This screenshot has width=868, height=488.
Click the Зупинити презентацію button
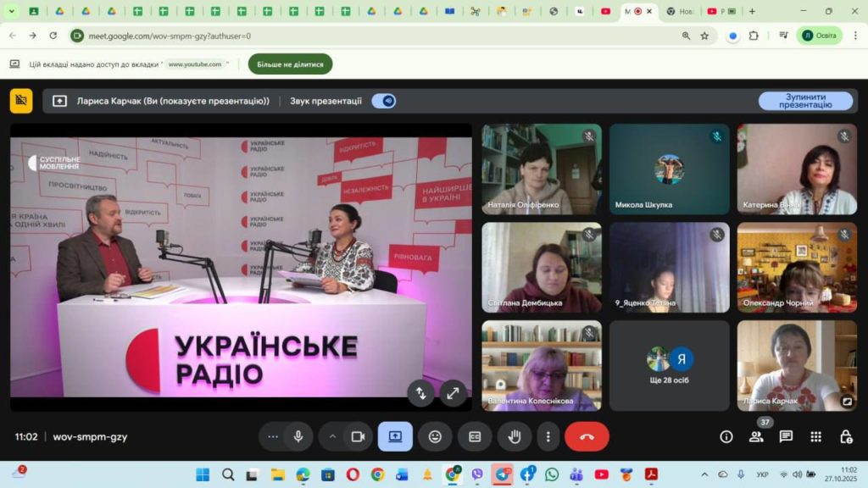tap(805, 101)
